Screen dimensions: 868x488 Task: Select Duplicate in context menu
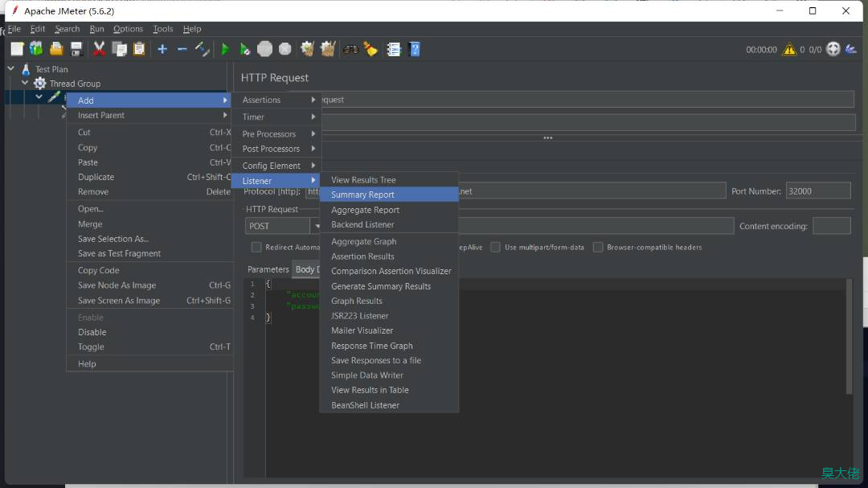(x=149, y=177)
